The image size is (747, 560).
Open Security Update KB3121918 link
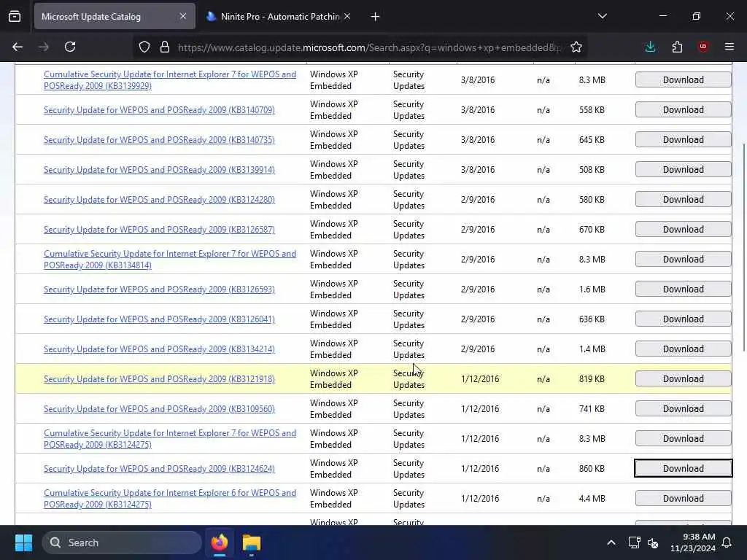tap(159, 379)
